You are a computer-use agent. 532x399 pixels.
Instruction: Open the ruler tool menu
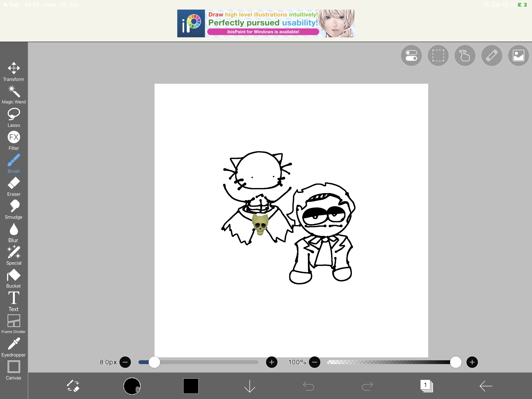[492, 55]
